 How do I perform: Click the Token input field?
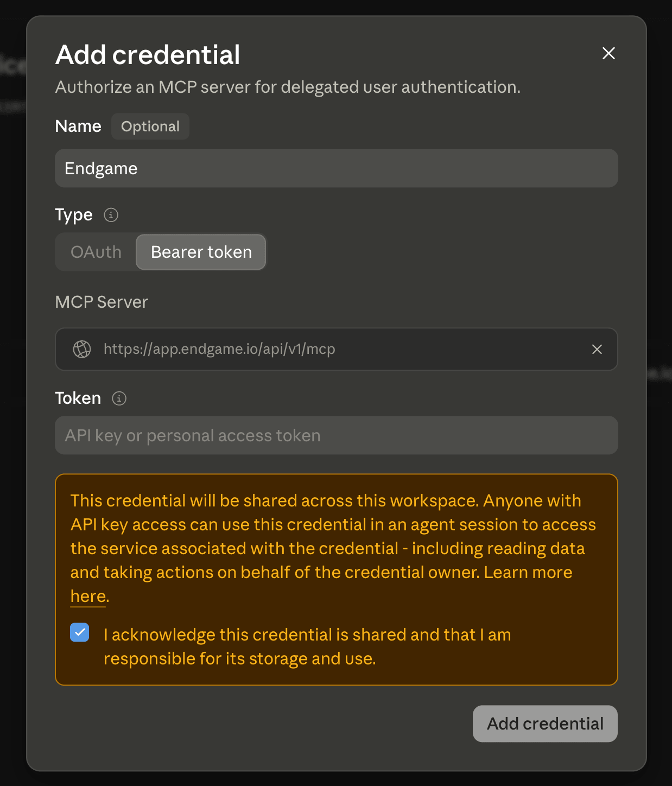337,435
